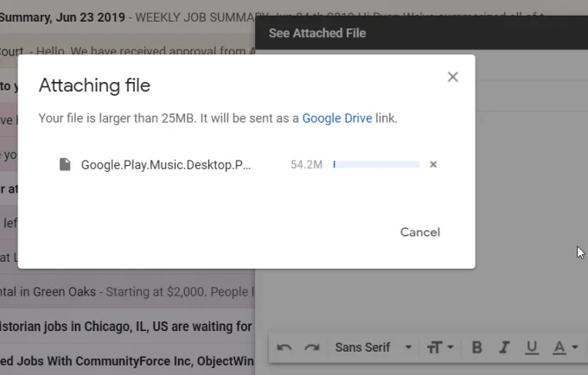The image size is (588, 375).
Task: Open the Google Drive link
Action: pyautogui.click(x=337, y=118)
